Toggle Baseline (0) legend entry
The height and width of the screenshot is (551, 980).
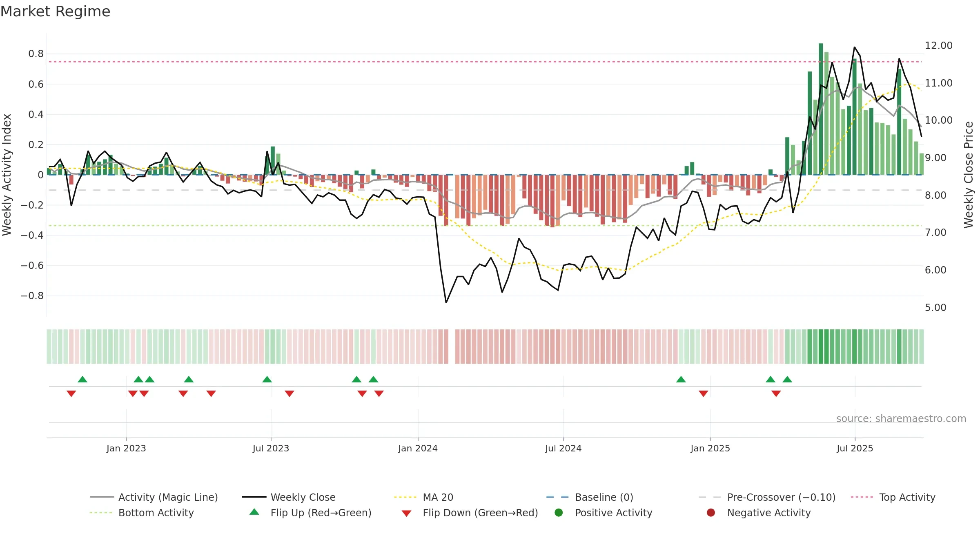590,497
